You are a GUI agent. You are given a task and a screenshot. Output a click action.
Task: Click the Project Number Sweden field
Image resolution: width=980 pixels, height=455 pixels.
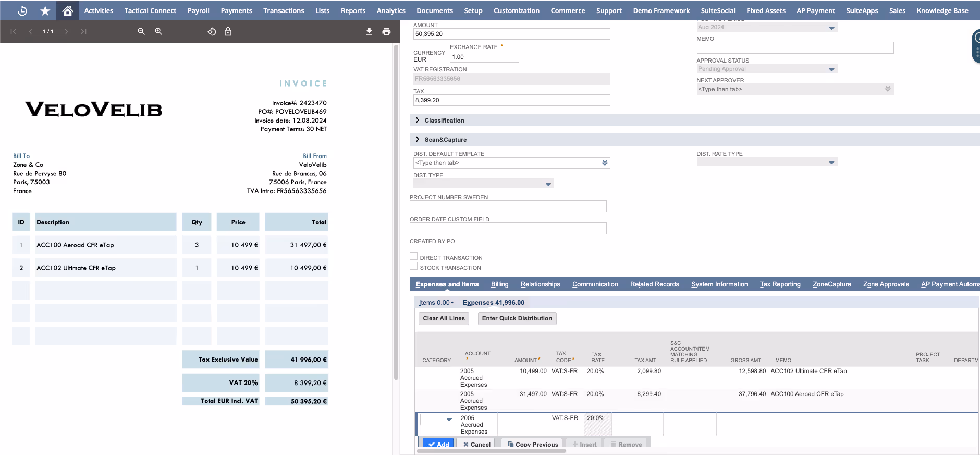pos(508,207)
